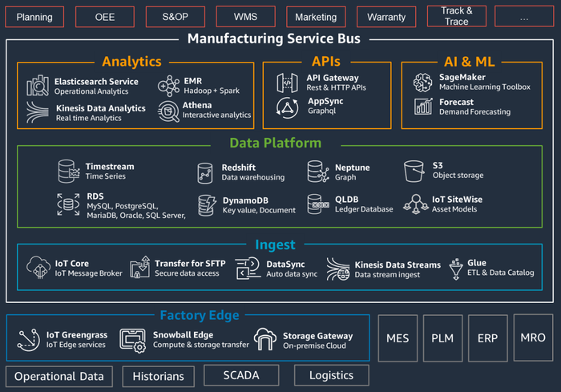The image size is (561, 392).
Task: Select the MES box
Action: [398, 338]
